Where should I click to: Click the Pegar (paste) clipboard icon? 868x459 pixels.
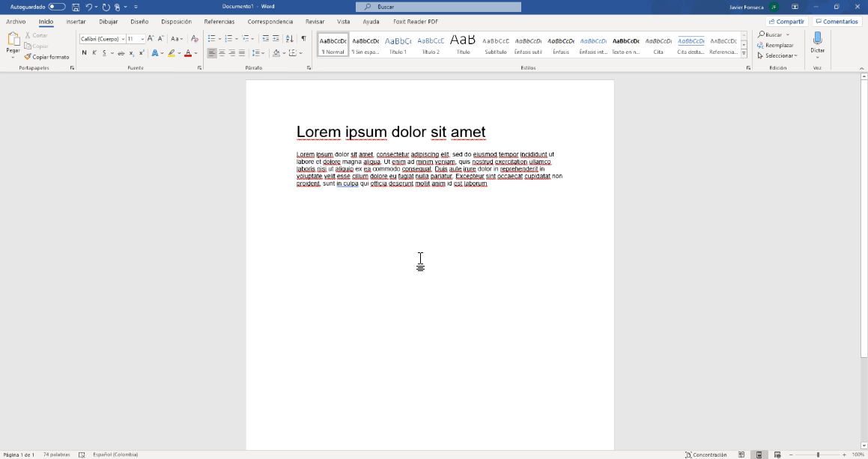point(13,40)
